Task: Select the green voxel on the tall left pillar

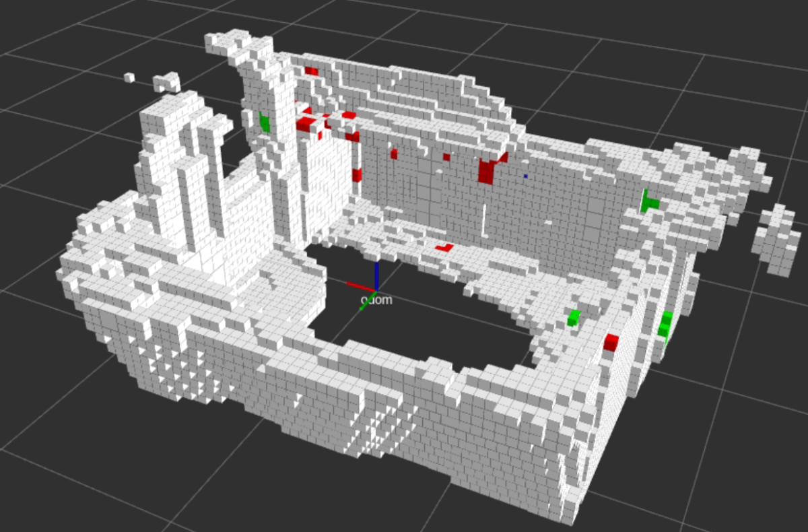Action: [265, 123]
